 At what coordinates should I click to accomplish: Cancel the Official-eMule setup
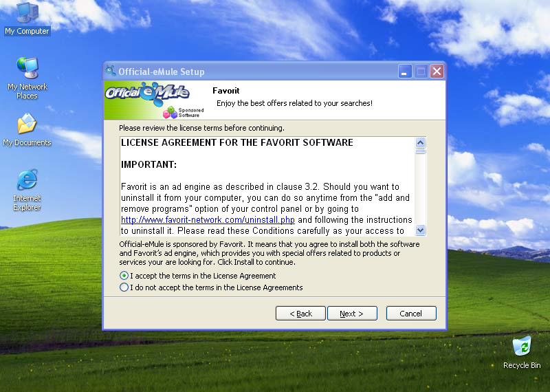[411, 314]
